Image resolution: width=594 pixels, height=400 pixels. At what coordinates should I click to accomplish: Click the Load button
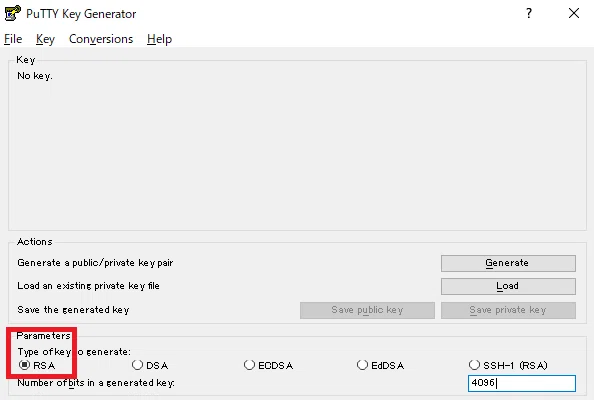pyautogui.click(x=508, y=286)
